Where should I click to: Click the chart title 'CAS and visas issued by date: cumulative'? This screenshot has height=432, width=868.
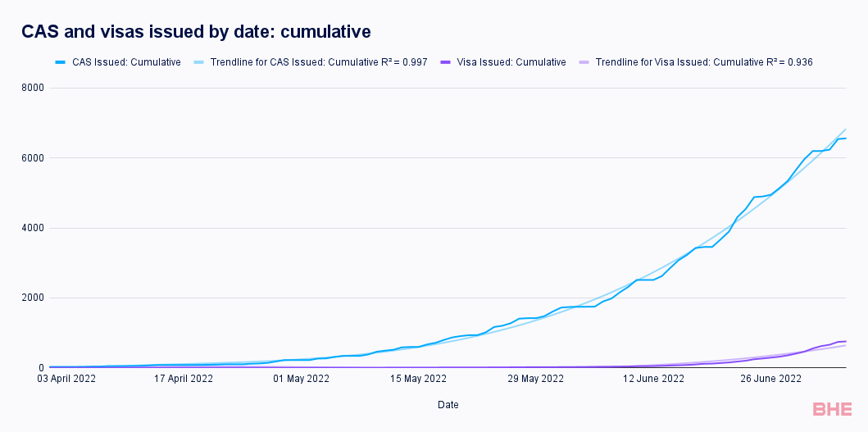point(196,32)
